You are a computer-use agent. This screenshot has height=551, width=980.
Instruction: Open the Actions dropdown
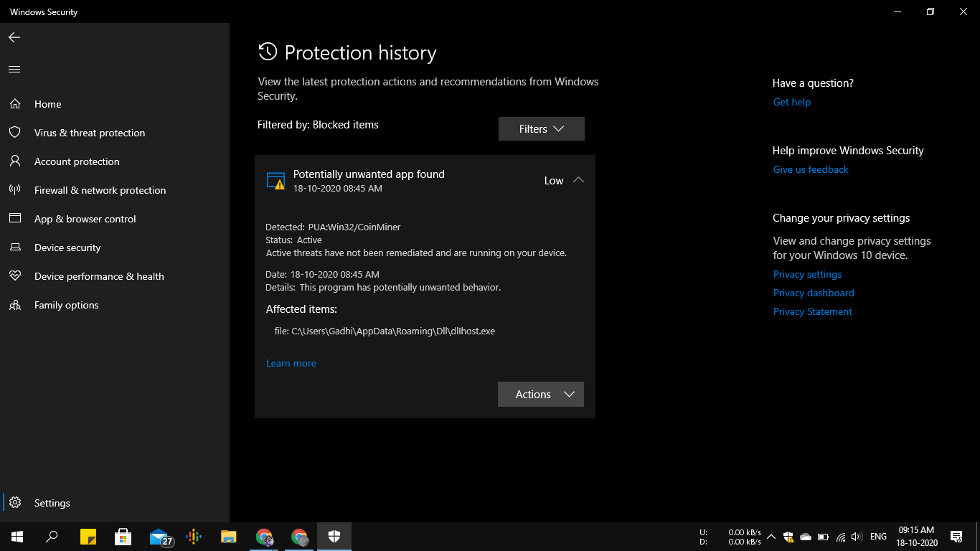[x=541, y=395]
